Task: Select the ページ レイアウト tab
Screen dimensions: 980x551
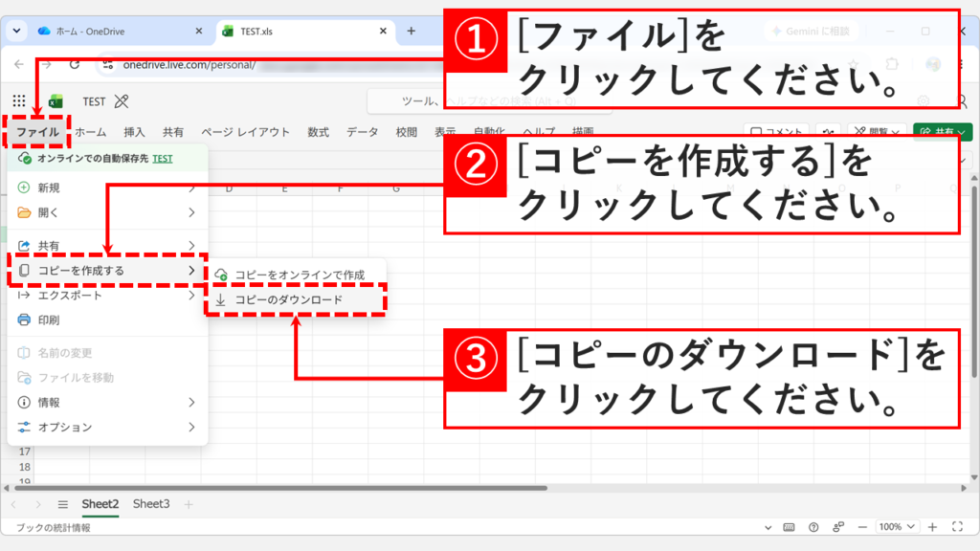Action: 245,132
